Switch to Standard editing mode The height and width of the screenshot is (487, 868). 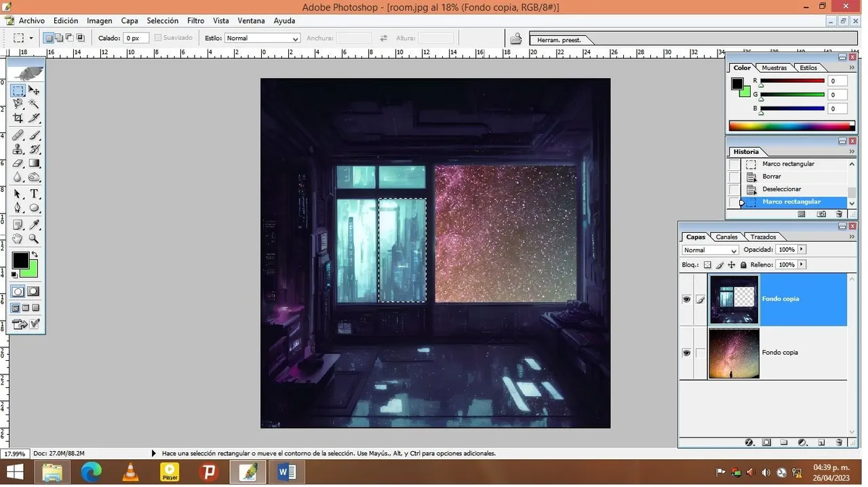(18, 291)
